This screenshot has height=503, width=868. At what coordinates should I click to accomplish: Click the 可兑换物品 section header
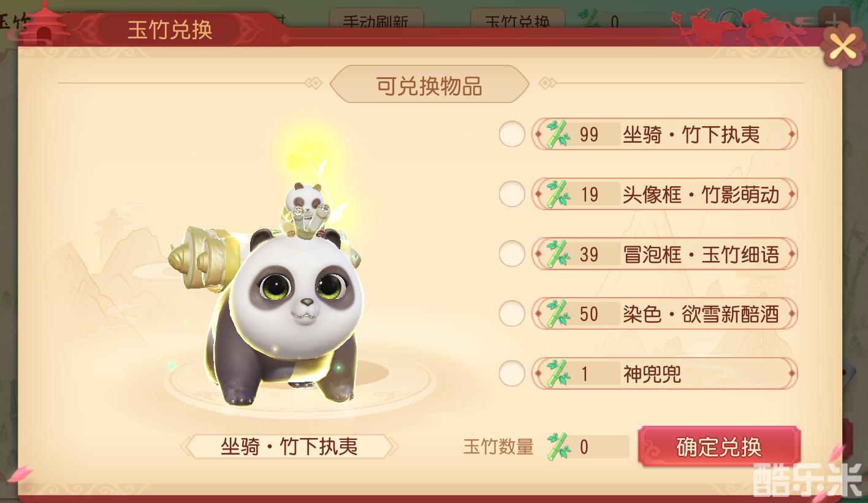[x=429, y=85]
